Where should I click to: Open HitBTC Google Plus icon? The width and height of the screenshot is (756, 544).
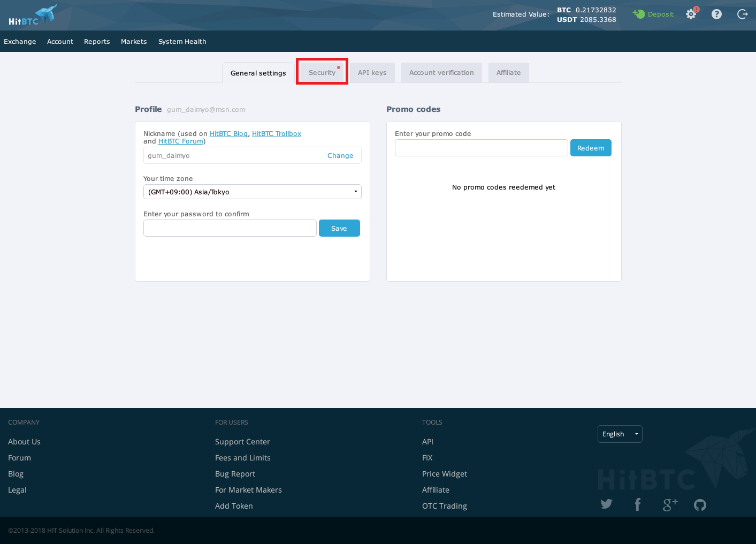point(670,504)
